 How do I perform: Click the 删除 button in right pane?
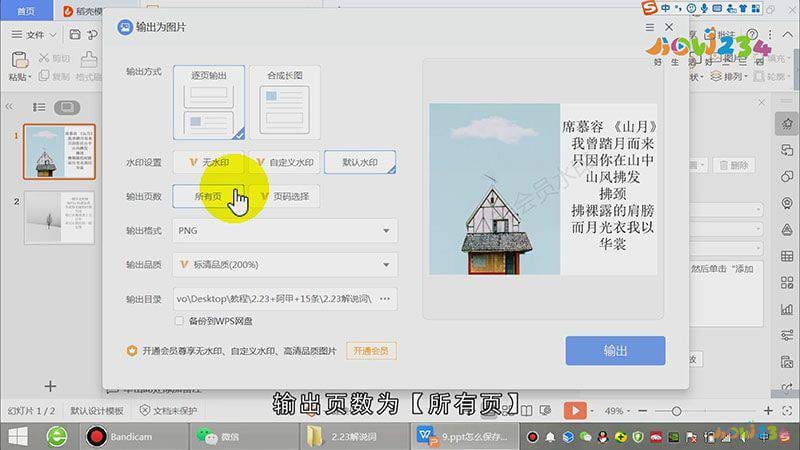coord(734,165)
